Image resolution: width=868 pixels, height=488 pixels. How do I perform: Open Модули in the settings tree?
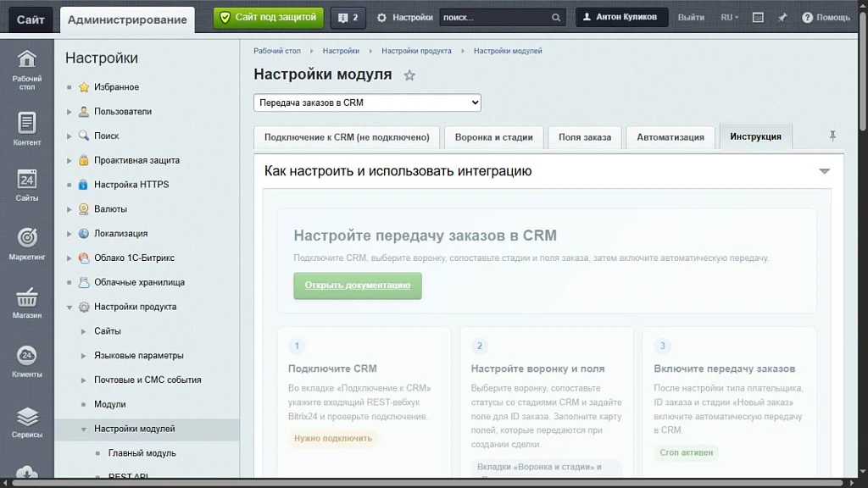(109, 404)
